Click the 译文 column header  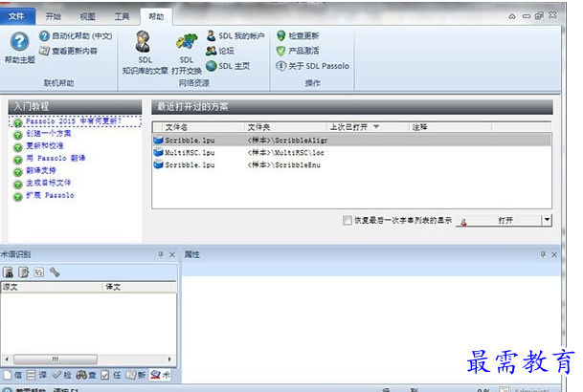140,287
